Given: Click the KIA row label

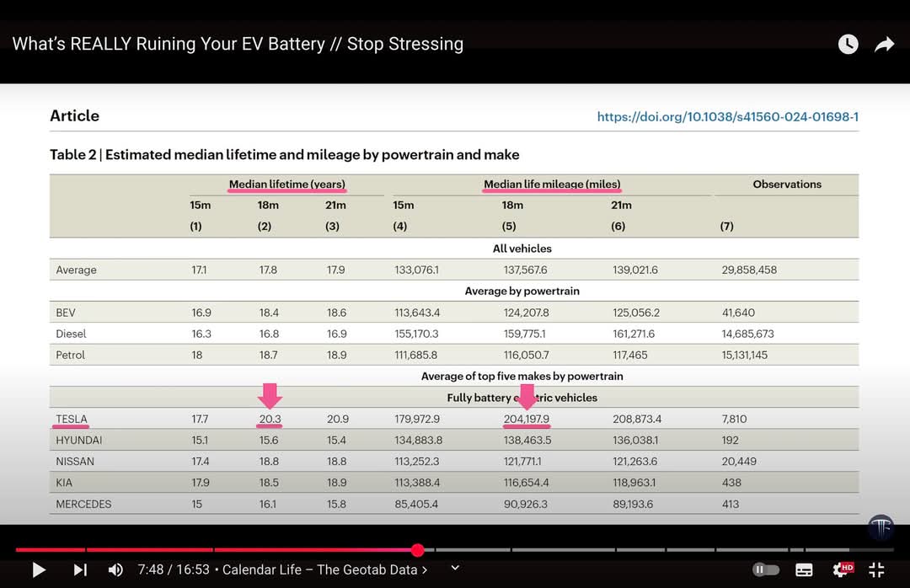Looking at the screenshot, I should 64,483.
